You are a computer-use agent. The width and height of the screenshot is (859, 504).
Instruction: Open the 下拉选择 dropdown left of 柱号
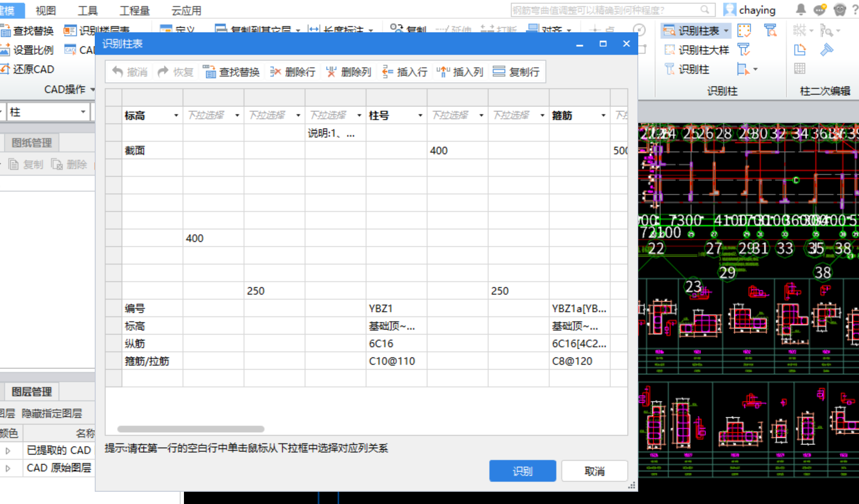click(x=359, y=115)
